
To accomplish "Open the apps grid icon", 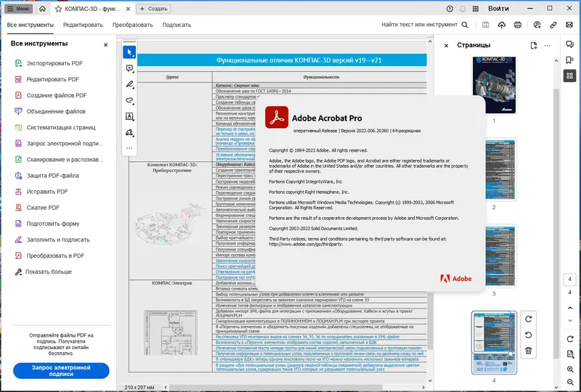I will [476, 9].
